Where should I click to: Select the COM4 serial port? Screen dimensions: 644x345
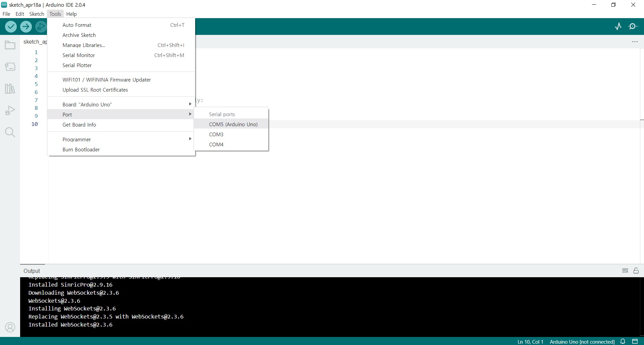pyautogui.click(x=231, y=144)
